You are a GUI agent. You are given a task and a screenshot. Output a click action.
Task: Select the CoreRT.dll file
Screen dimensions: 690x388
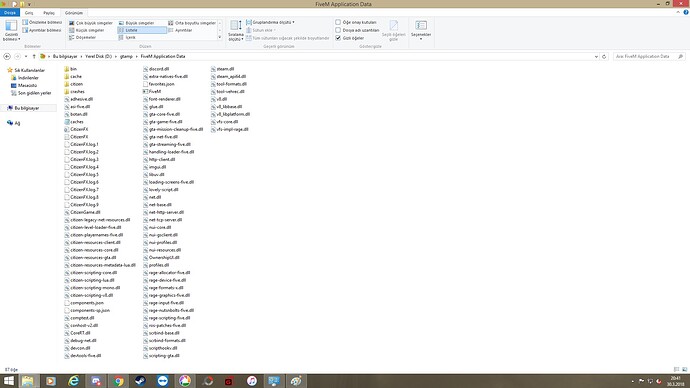pos(77,333)
